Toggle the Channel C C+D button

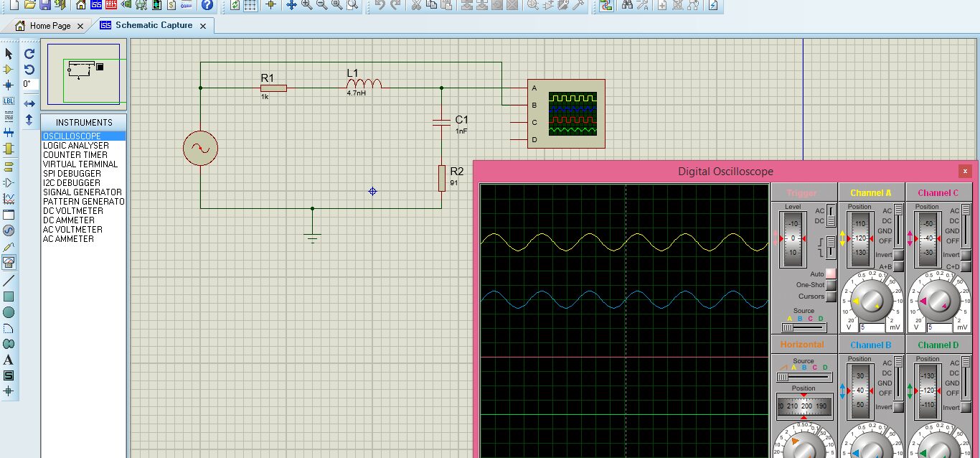pyautogui.click(x=966, y=266)
